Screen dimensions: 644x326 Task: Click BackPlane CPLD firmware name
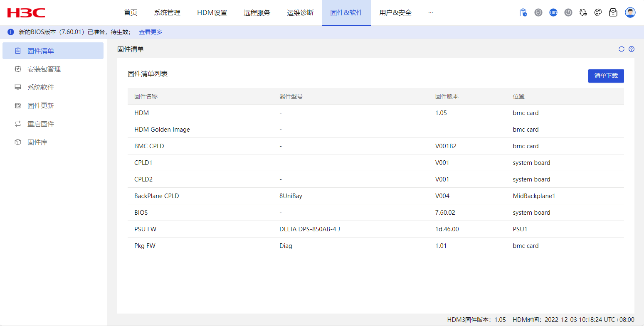pyautogui.click(x=157, y=196)
